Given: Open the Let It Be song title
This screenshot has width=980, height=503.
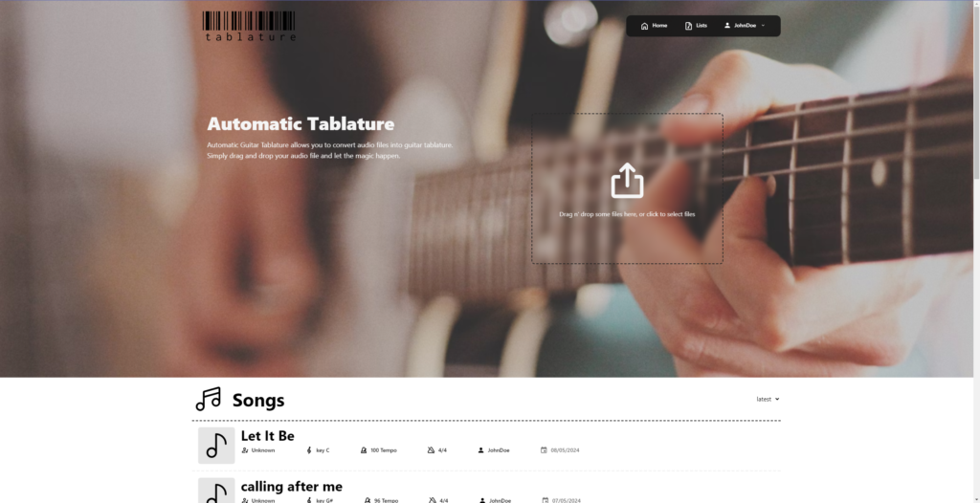Looking at the screenshot, I should 268,435.
